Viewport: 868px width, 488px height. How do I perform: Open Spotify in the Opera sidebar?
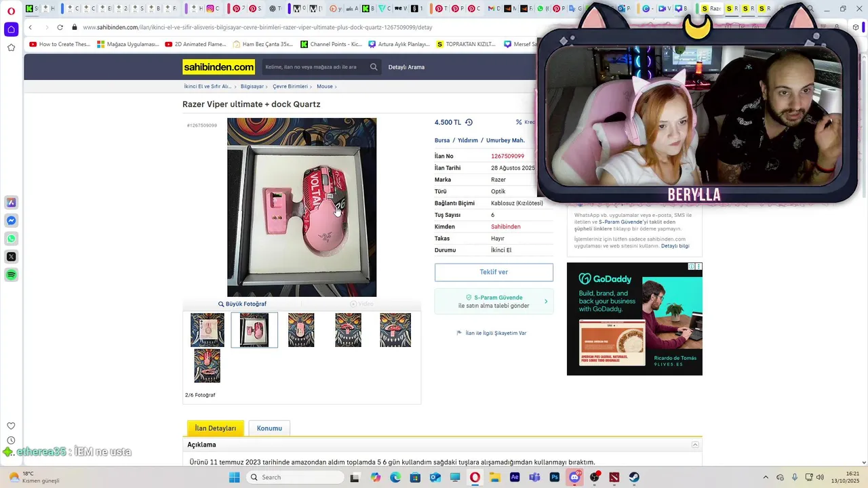11,275
